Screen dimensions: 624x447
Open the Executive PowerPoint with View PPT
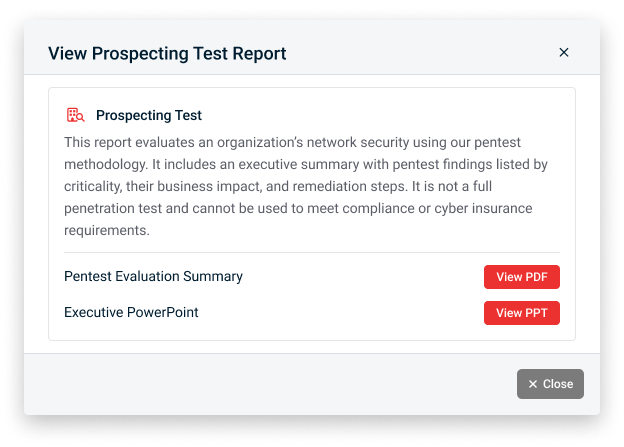coord(521,313)
